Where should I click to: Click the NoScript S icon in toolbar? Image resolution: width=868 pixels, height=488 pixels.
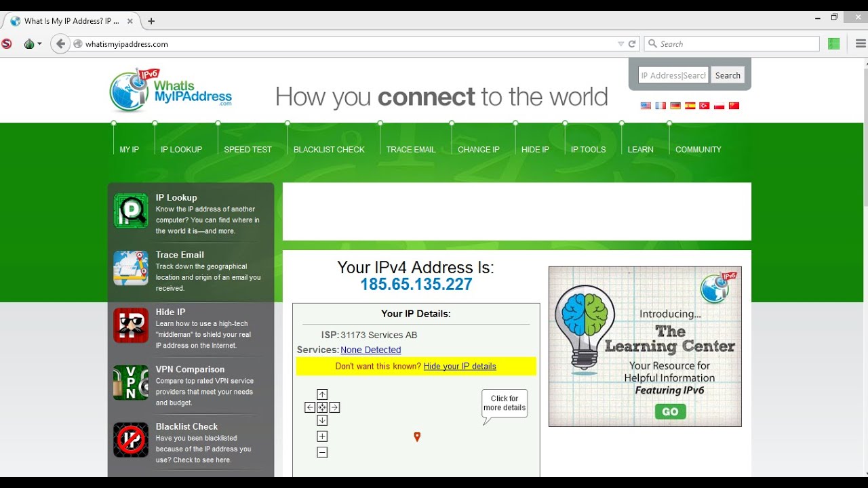pos(7,44)
